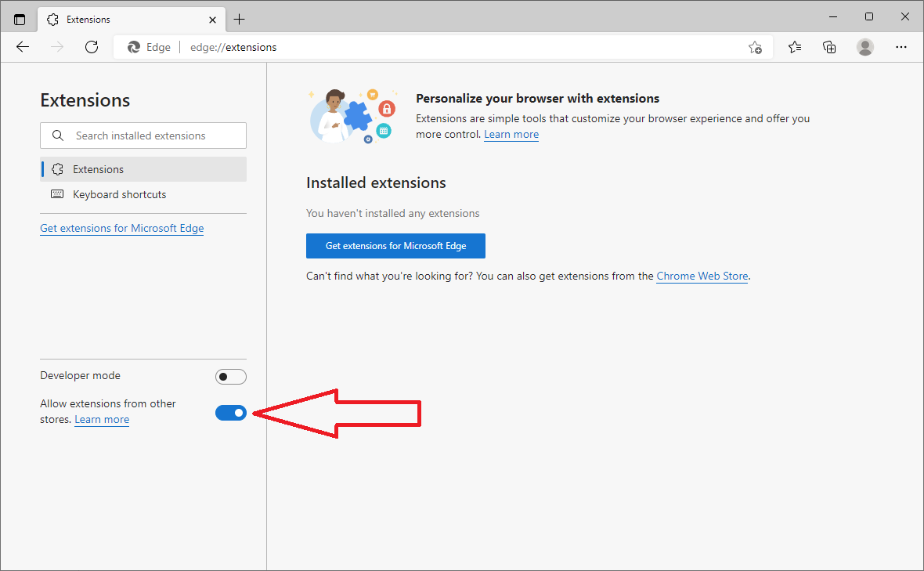Open Settings and more ellipsis menu
924x571 pixels.
tap(901, 47)
